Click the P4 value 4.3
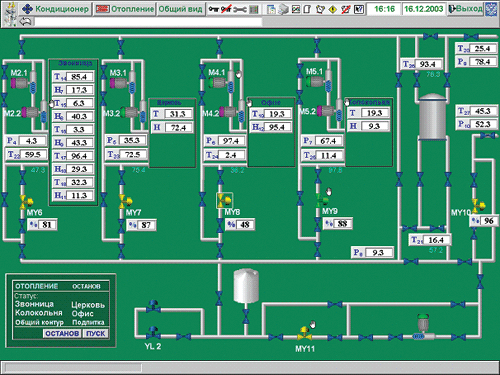The width and height of the screenshot is (500, 375). pyautogui.click(x=31, y=141)
